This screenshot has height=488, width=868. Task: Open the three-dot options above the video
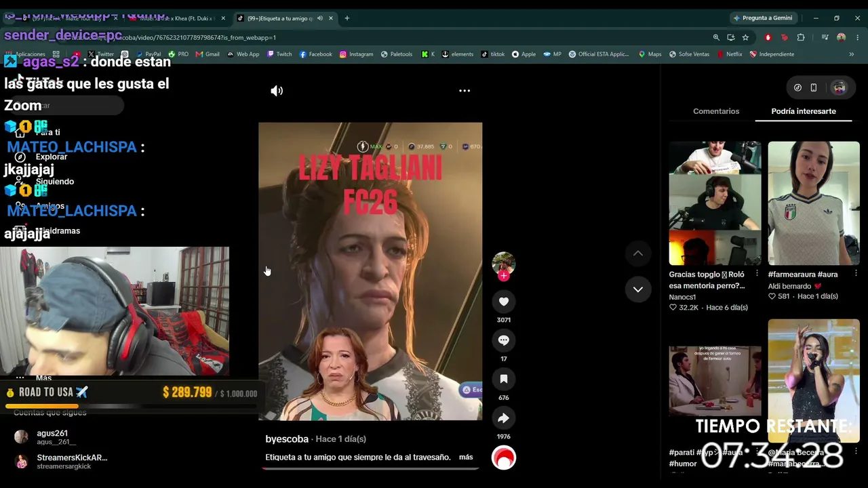coord(465,90)
